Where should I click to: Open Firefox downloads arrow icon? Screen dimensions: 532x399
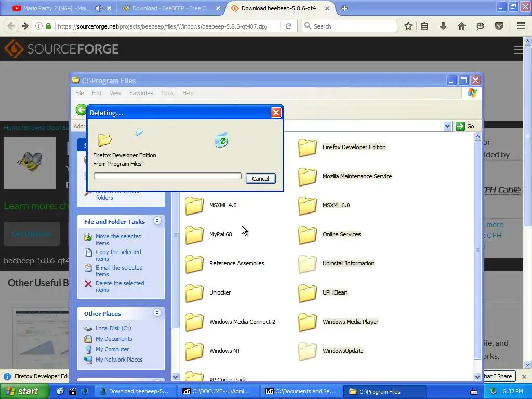click(x=443, y=26)
